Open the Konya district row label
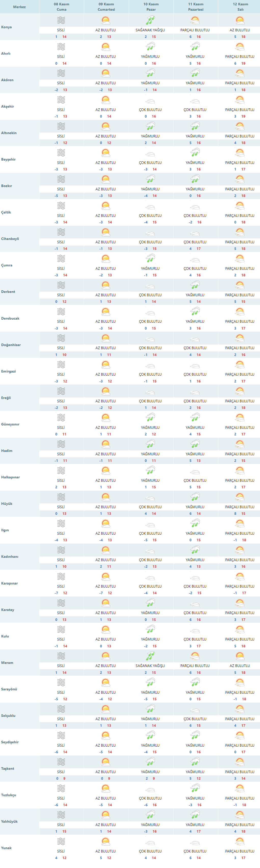Image resolution: width=260 pixels, height=868 pixels. point(6,27)
